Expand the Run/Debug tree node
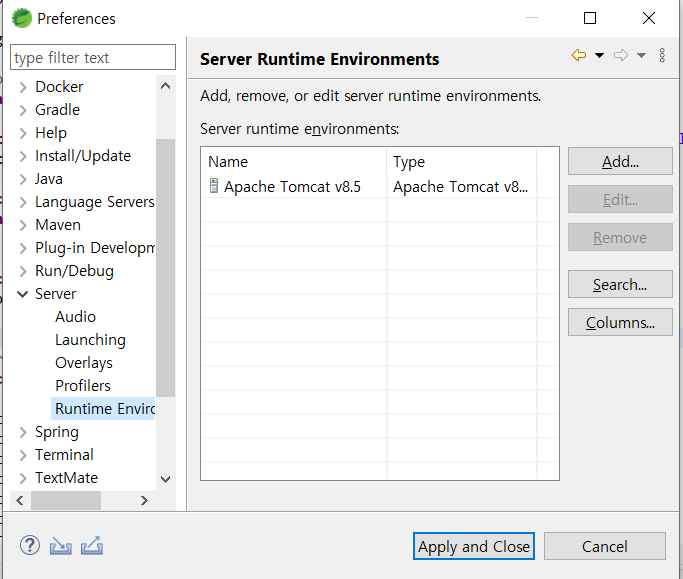 (23, 271)
